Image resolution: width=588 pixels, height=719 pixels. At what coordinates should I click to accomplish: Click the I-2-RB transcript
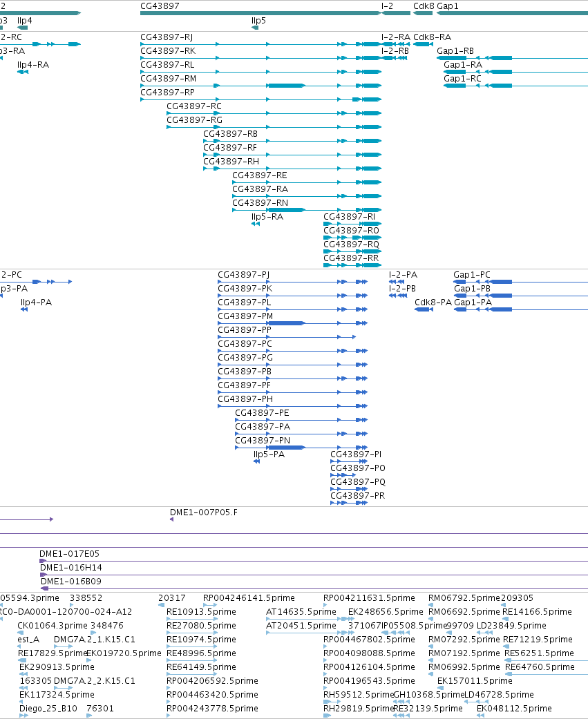[395, 51]
